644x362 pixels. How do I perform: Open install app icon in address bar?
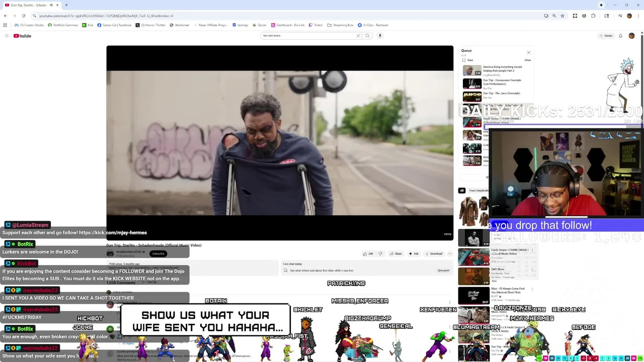546,16
